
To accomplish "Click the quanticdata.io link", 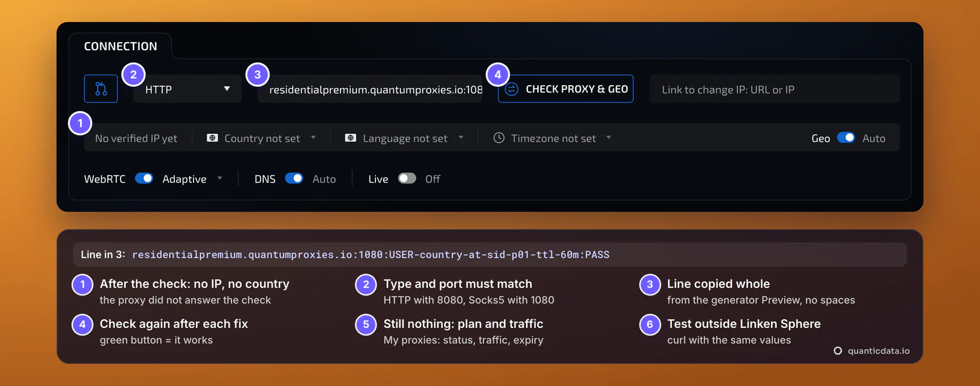I will tap(878, 351).
